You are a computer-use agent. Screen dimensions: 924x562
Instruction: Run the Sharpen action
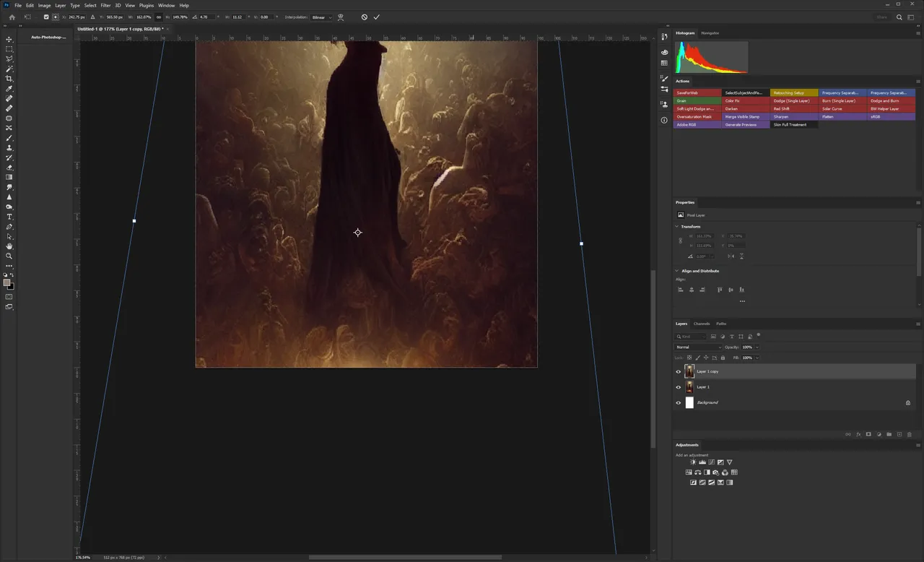pyautogui.click(x=794, y=117)
